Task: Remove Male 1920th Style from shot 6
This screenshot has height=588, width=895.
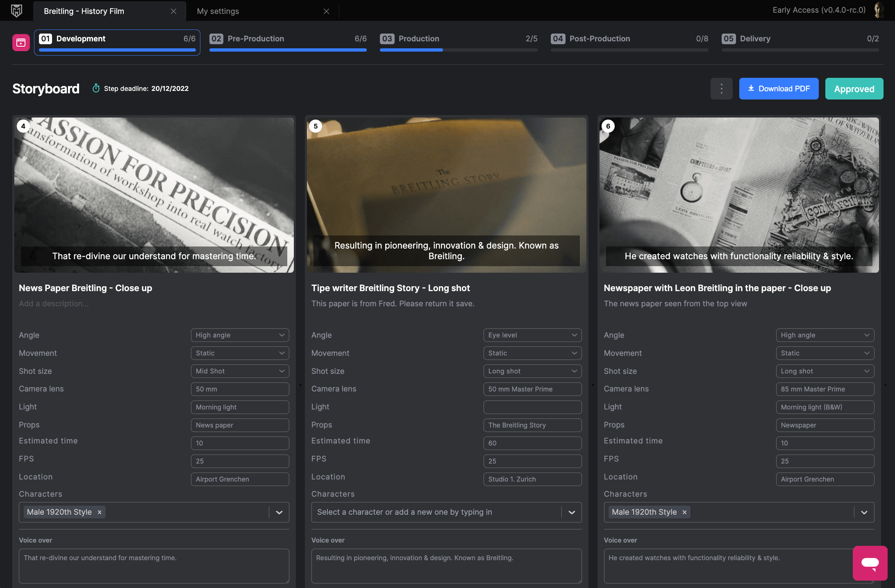Action: tap(684, 512)
